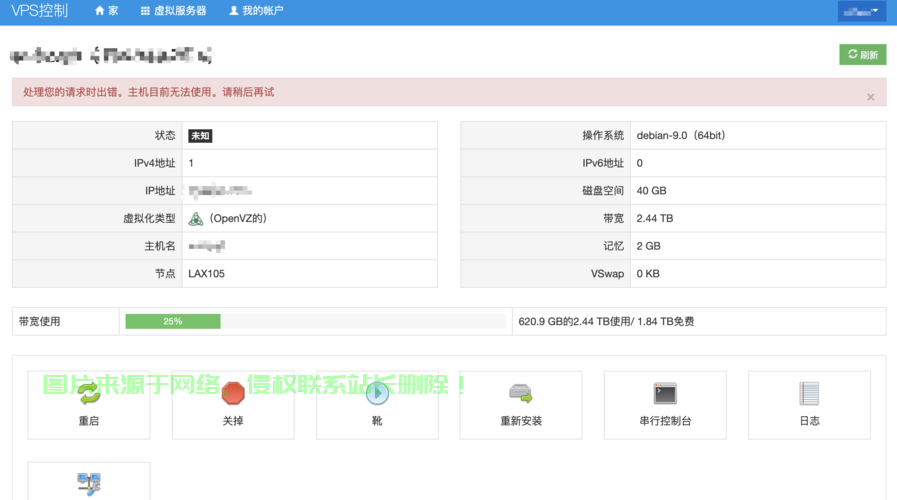Click the 重启 restart icon
Image resolution: width=897 pixels, height=500 pixels.
tap(89, 392)
